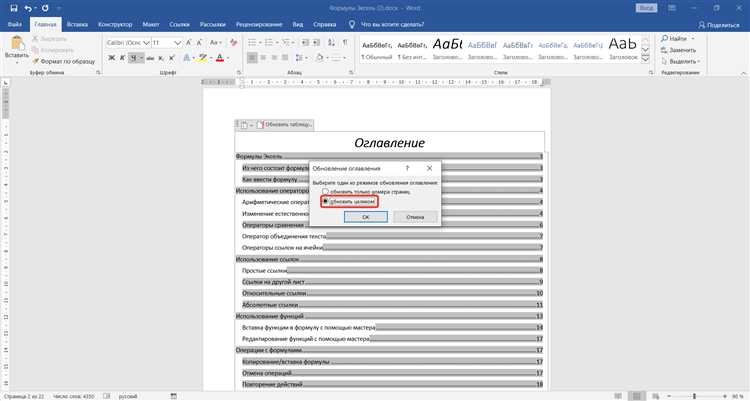Open the font size 11 dropdown
750x401 pixels.
pos(177,43)
